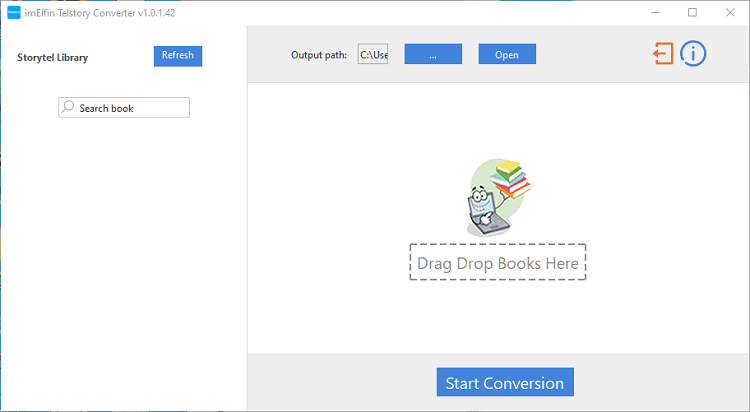Click the imElfin app icon in title bar
This screenshot has height=412, width=750.
[13, 13]
